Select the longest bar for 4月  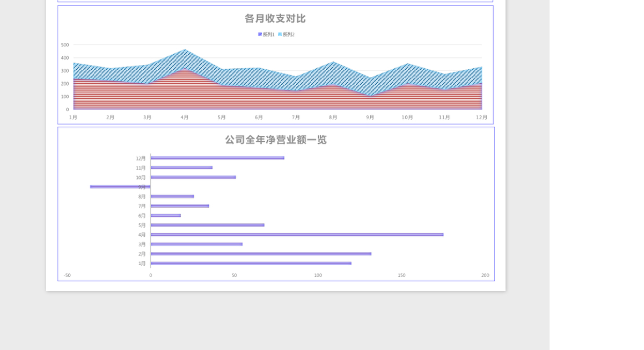coord(297,235)
